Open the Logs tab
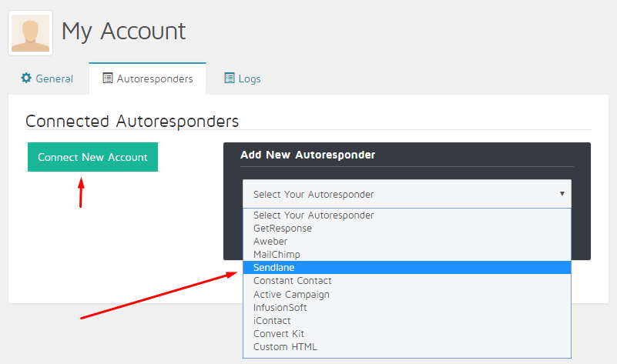This screenshot has height=364, width=617. pyautogui.click(x=243, y=78)
